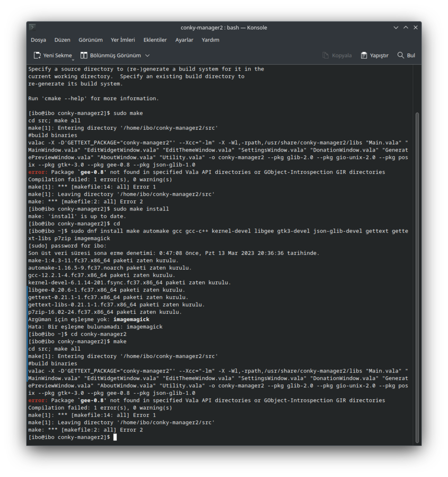The width and height of the screenshot is (448, 477).
Task: Click 'libgee-0.20.6-1.fc37.x86_64 paketi zaten kurulu.' line
Action: tap(107, 290)
